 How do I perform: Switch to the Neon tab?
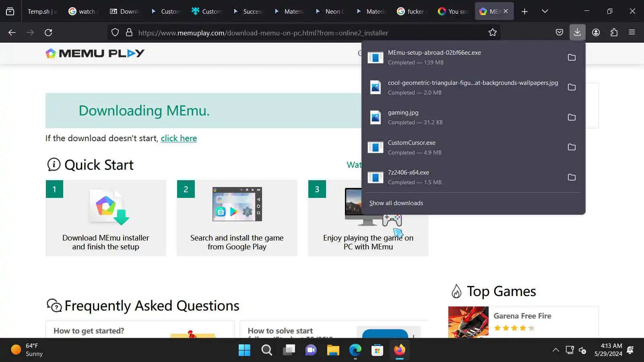coord(330,11)
